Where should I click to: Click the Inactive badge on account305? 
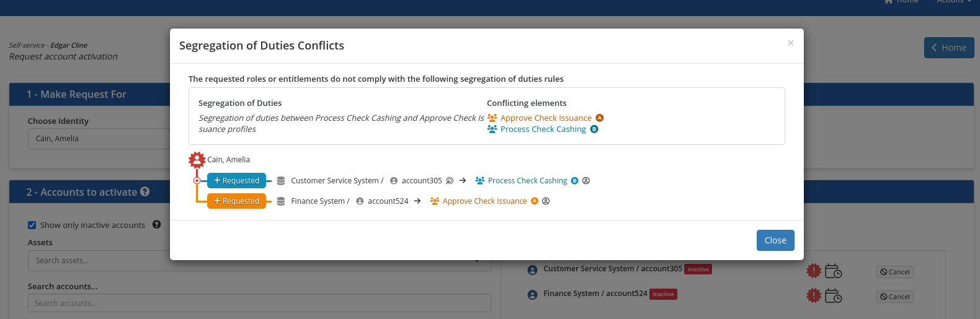pyautogui.click(x=698, y=269)
